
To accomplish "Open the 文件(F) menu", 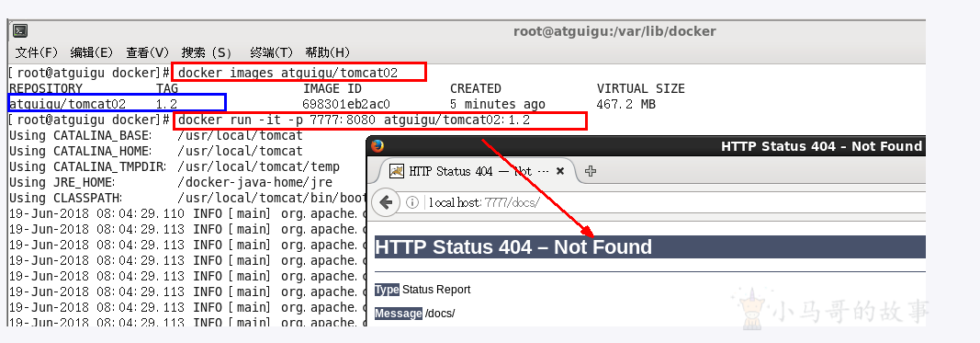I will click(36, 52).
